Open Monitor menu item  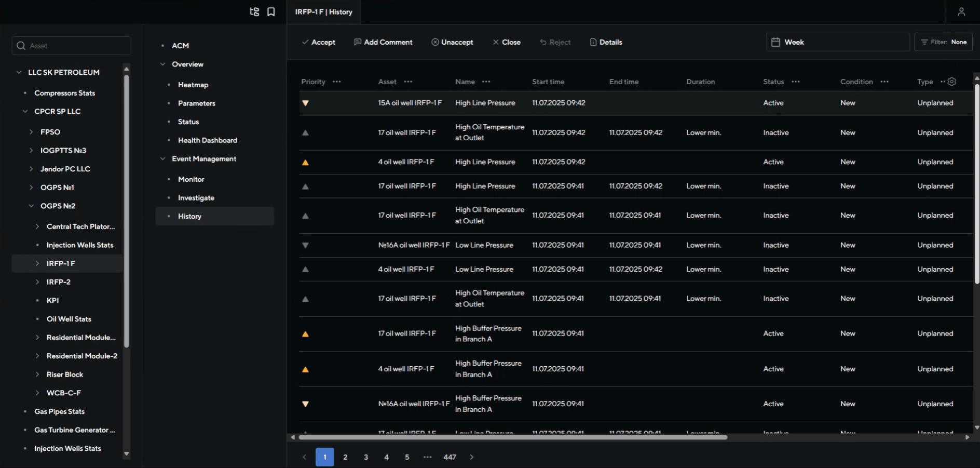click(191, 179)
